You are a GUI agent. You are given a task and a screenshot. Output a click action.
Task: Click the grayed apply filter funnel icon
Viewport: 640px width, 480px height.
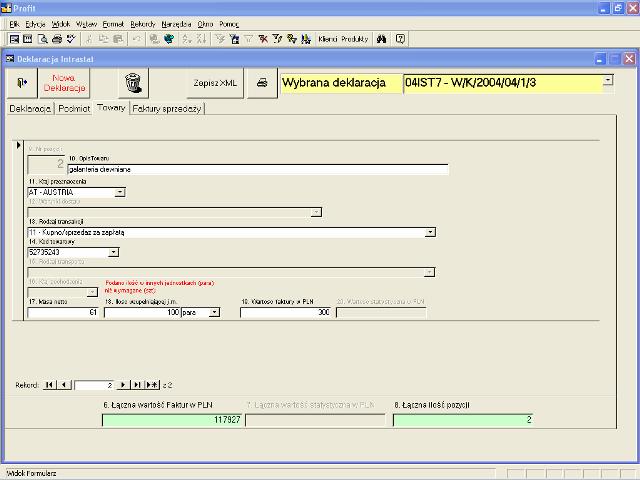click(248, 39)
